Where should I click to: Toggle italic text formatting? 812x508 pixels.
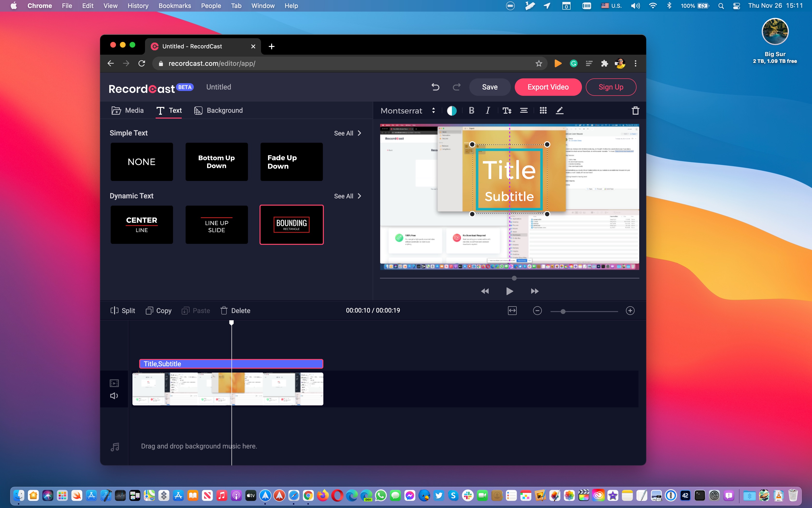[488, 111]
